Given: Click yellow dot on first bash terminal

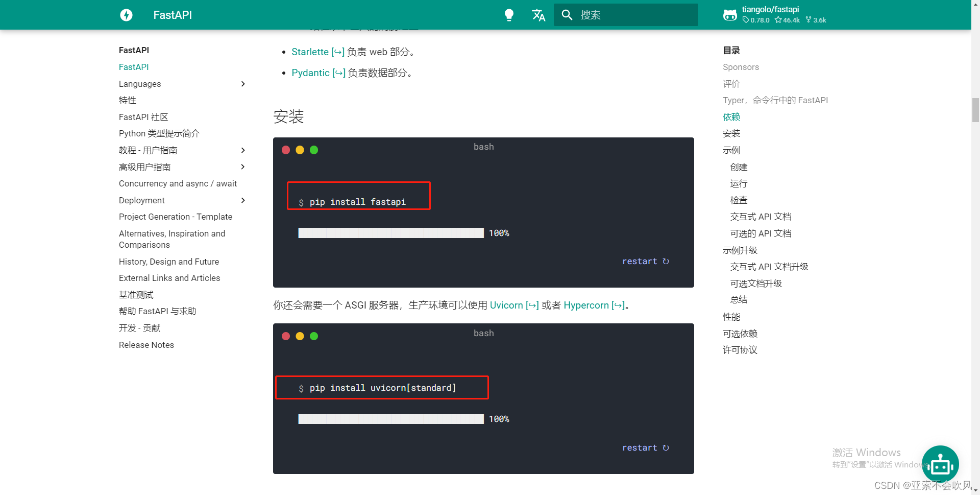Looking at the screenshot, I should 300,150.
